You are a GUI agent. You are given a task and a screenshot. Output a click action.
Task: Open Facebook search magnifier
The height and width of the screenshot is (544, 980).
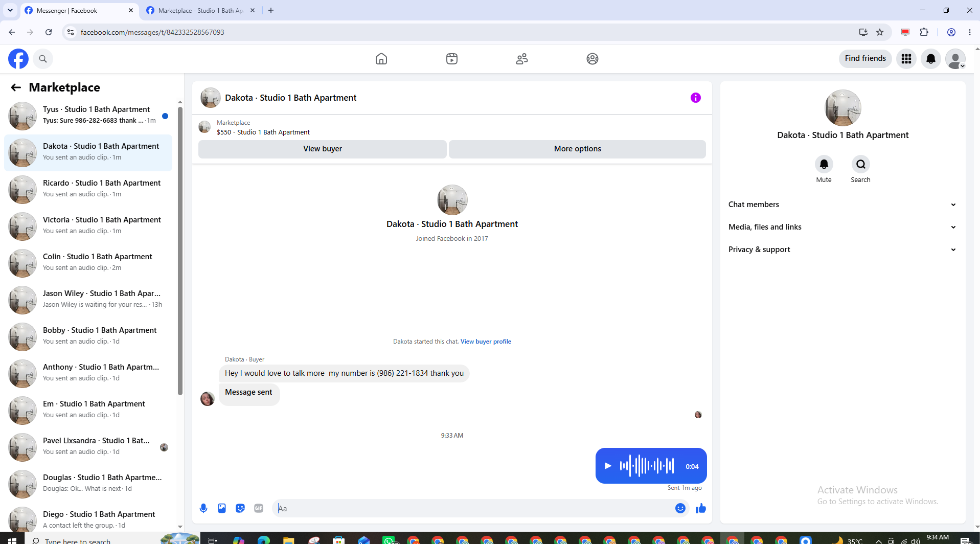[x=43, y=59]
